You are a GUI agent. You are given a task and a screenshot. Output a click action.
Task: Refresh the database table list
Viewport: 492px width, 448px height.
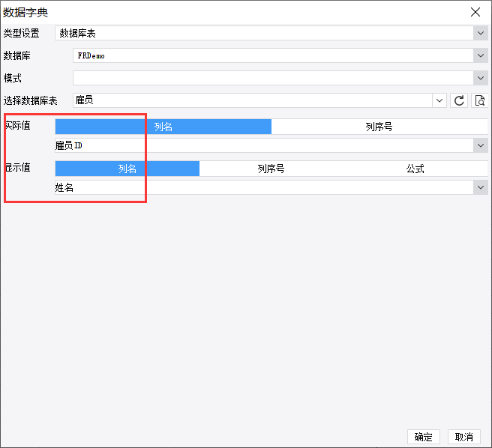(x=459, y=100)
